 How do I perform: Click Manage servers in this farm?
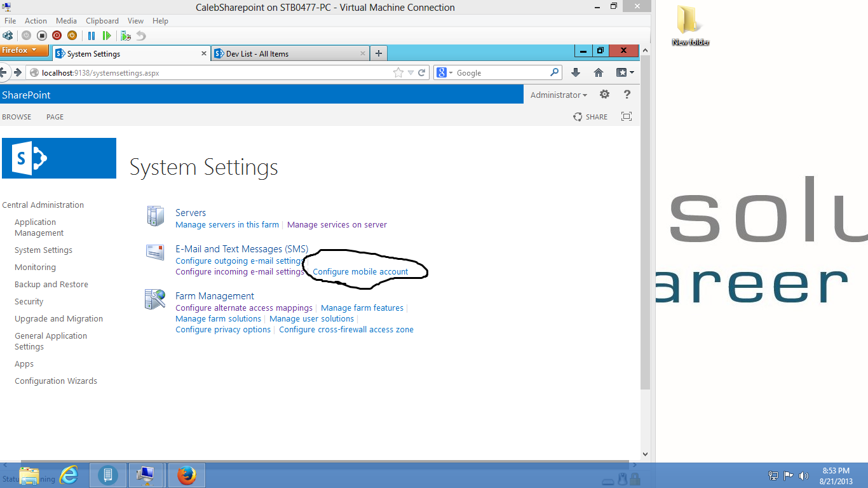click(227, 224)
